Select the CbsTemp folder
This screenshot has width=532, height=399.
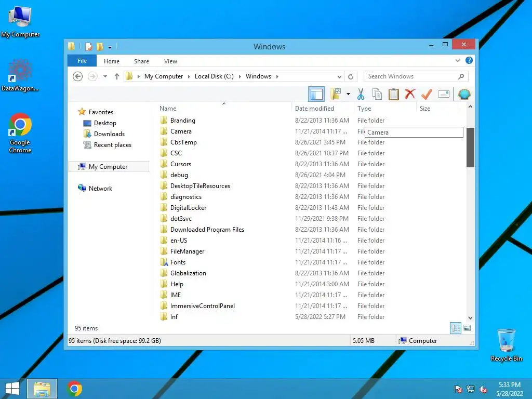183,142
